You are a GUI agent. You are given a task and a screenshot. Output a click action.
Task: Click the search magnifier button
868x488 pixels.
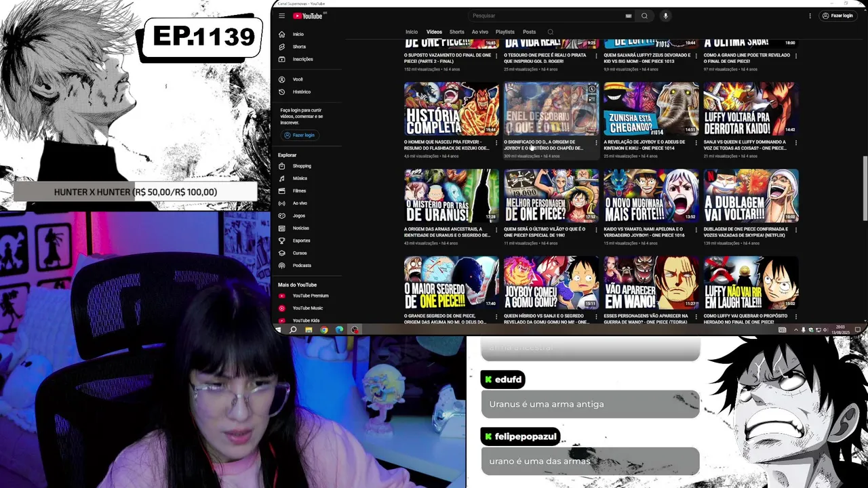pos(644,16)
